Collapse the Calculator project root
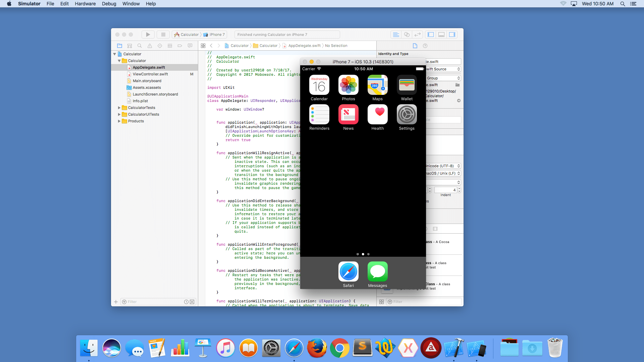 [x=114, y=54]
